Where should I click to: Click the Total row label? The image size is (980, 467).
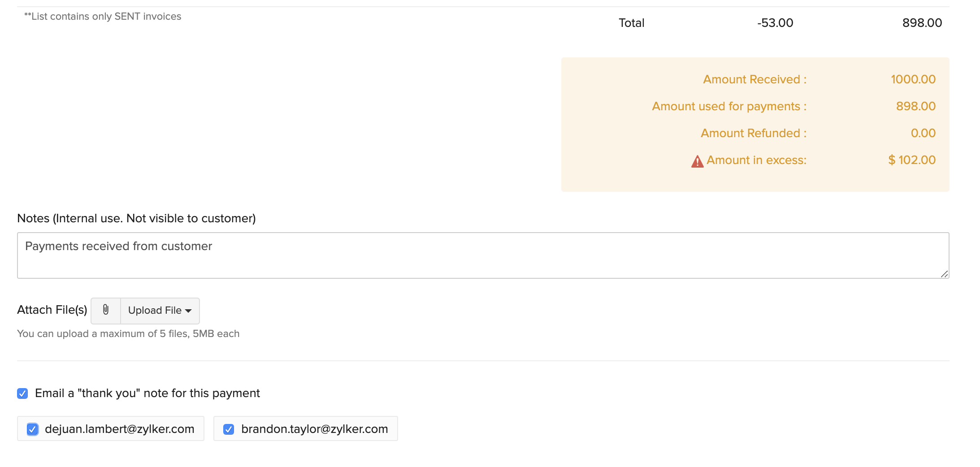pyautogui.click(x=631, y=23)
